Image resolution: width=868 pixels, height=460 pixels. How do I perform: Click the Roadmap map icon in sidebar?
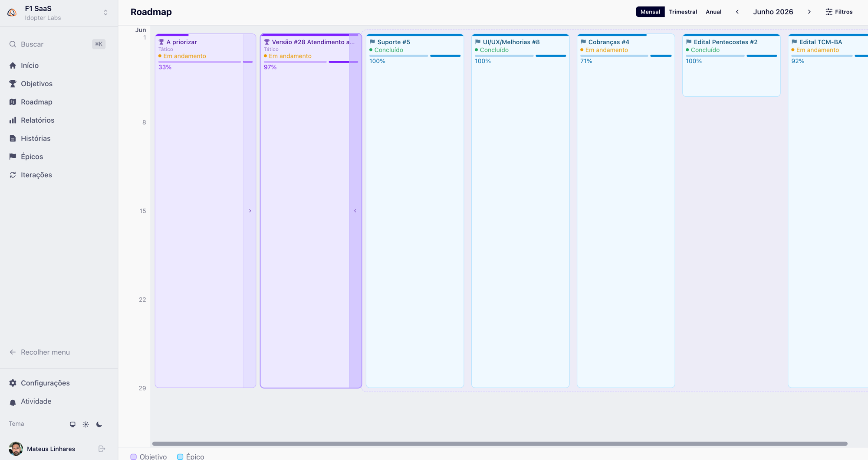pos(13,102)
